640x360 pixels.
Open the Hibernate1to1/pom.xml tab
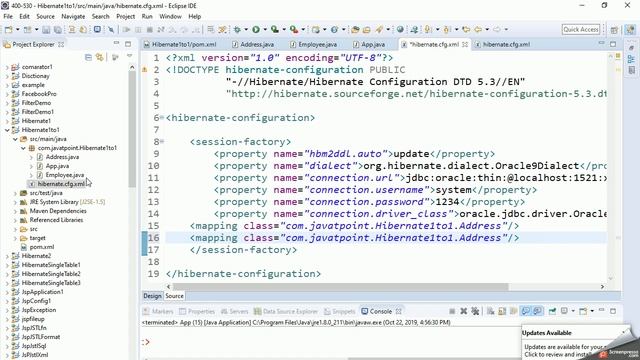(180, 44)
